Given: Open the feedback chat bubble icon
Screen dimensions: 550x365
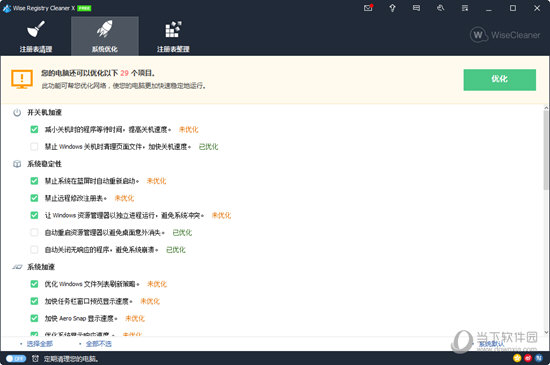Looking at the screenshot, I should tap(416, 8).
